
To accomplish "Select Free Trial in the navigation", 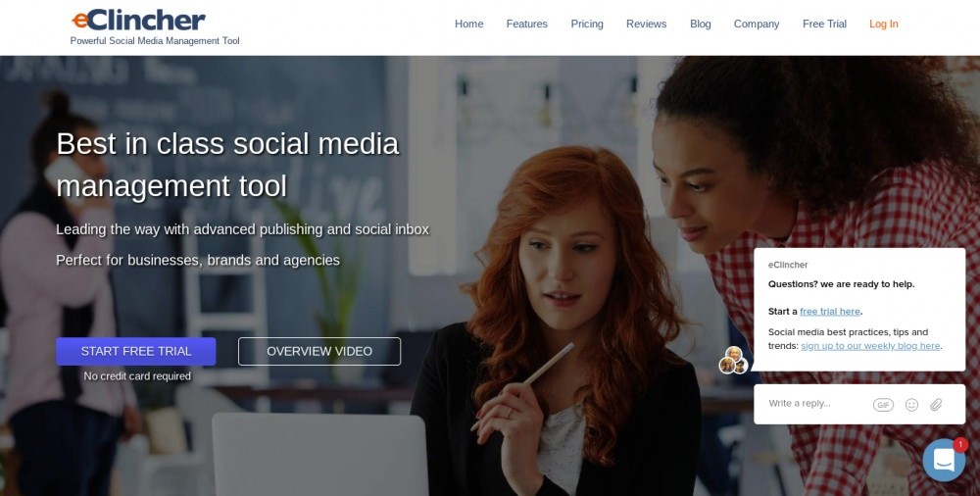I will tap(824, 24).
